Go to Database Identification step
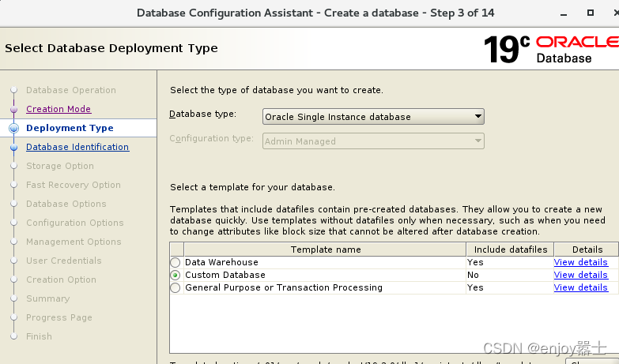The image size is (619, 364). (x=77, y=147)
